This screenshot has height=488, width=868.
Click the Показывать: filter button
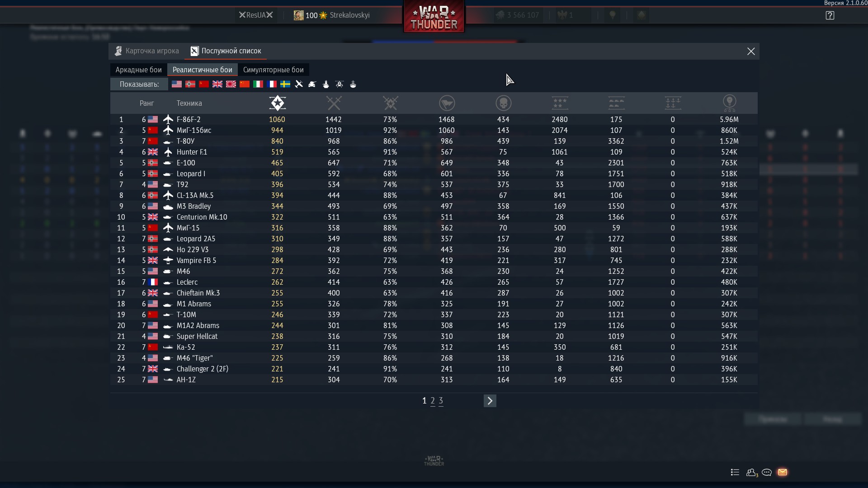coord(139,84)
